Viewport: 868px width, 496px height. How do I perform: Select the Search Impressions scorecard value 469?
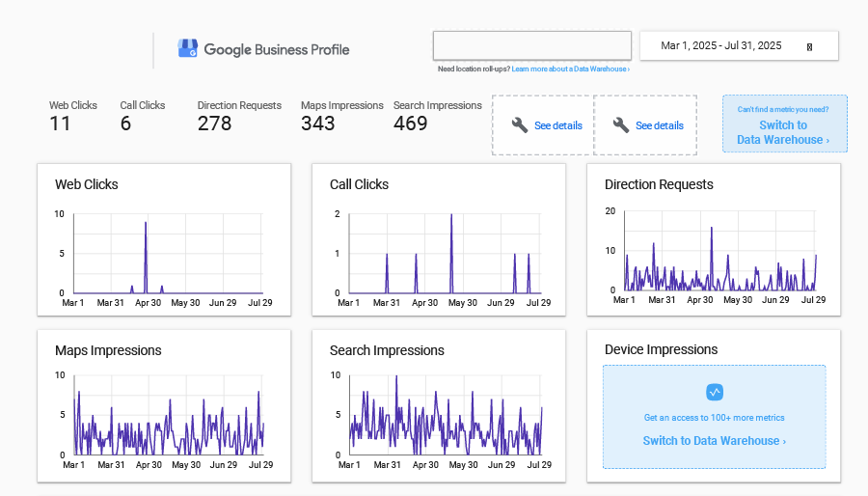(410, 124)
